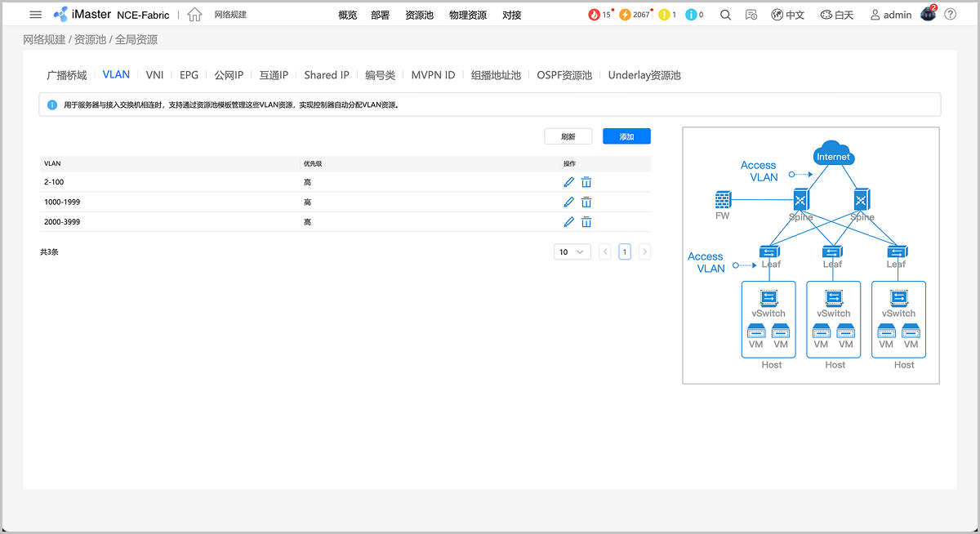
Task: Open the hamburger navigation menu
Action: (x=35, y=15)
